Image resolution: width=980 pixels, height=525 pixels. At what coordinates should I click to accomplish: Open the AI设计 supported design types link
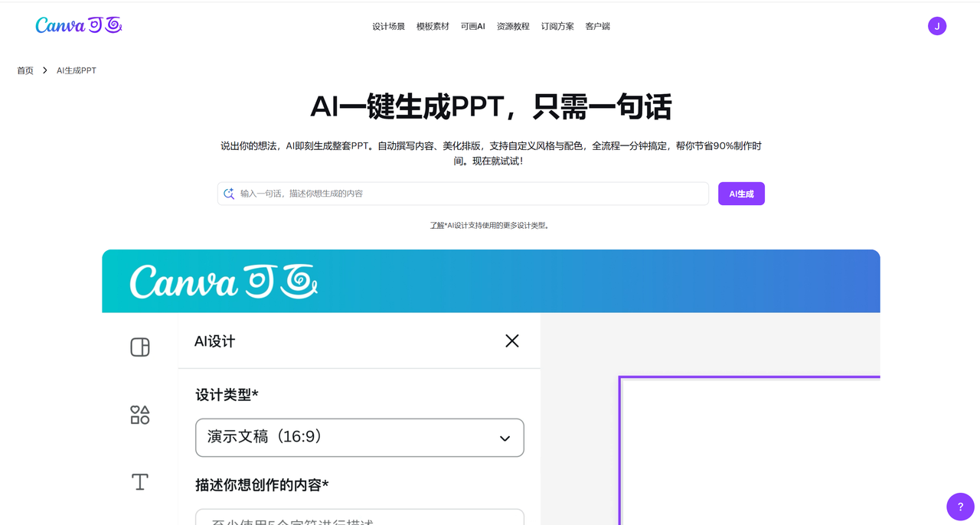(x=491, y=224)
